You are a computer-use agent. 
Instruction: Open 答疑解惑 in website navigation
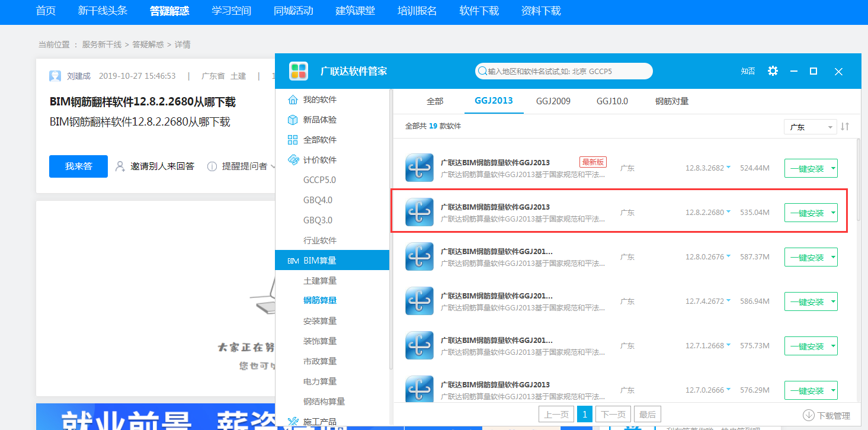[x=169, y=11]
